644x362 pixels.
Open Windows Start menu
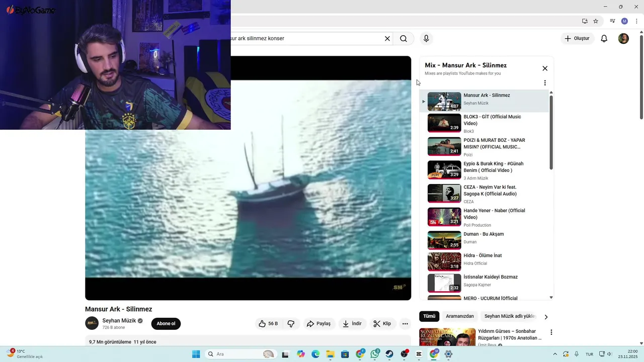pyautogui.click(x=196, y=354)
